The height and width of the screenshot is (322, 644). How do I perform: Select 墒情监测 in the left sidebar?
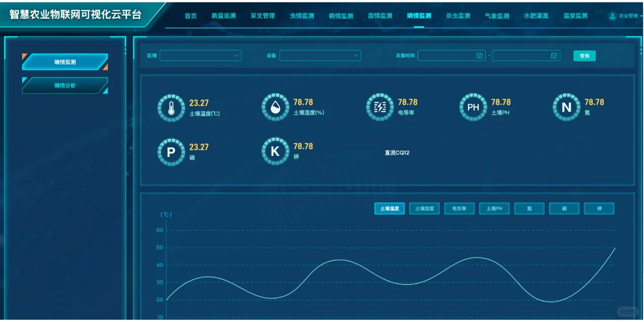[65, 62]
